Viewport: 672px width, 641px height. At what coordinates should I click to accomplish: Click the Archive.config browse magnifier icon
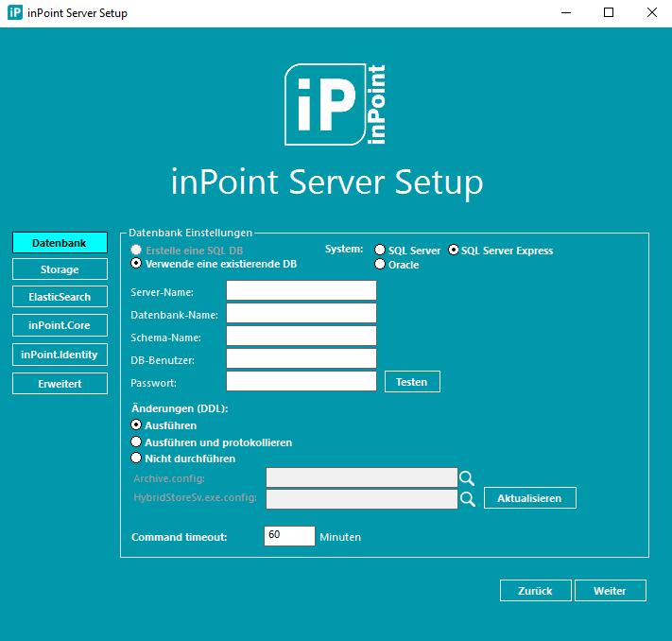click(x=467, y=477)
